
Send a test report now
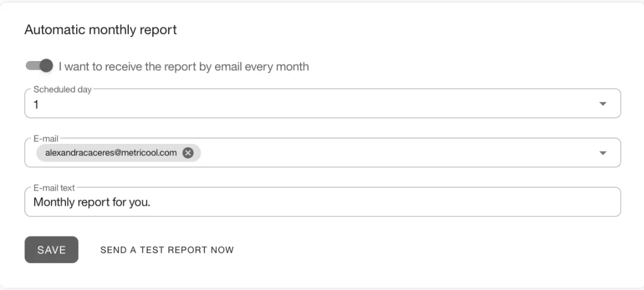(167, 250)
